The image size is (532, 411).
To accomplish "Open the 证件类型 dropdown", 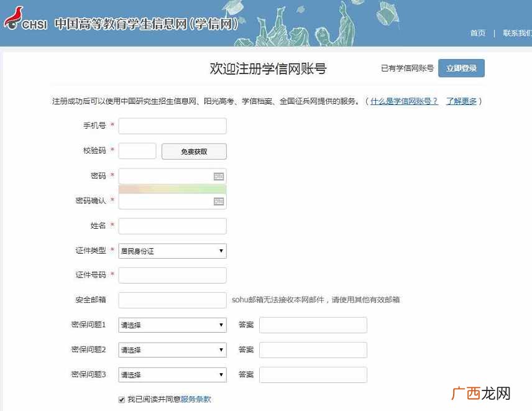I will [172, 251].
